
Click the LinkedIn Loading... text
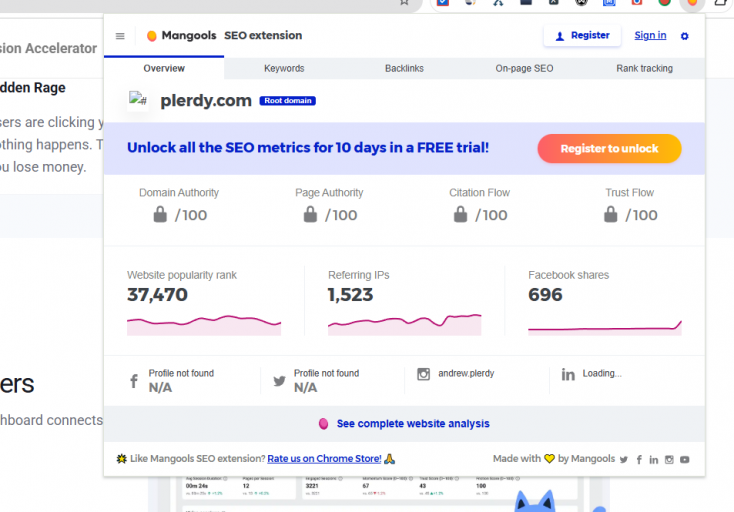602,373
